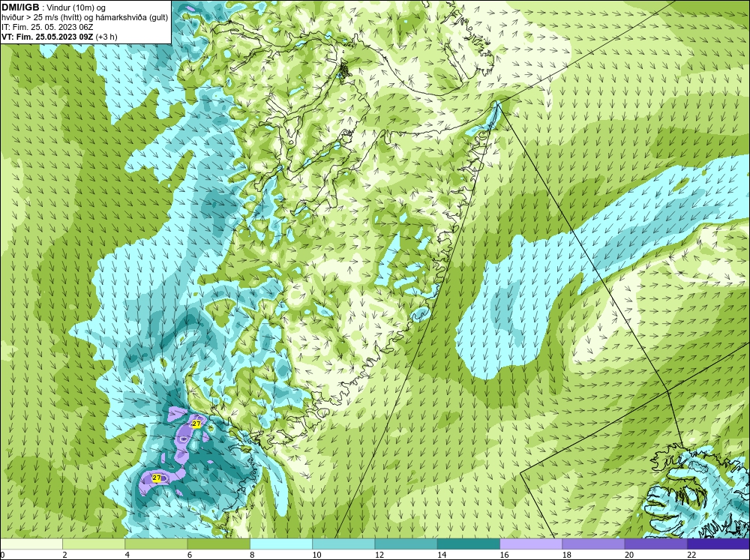The image size is (750, 560).
Task: Click the DMI/IGB title in the legend box
Action: click(x=20, y=7)
